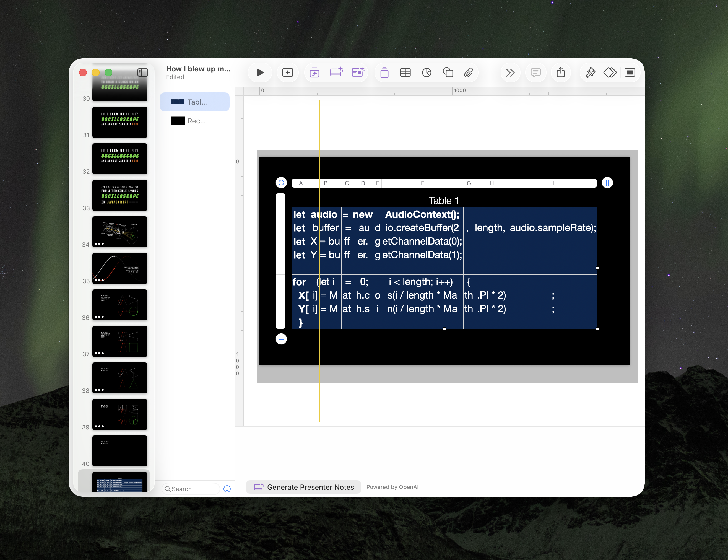The height and width of the screenshot is (560, 728).
Task: Toggle the left sidebar panel
Action: point(143,72)
